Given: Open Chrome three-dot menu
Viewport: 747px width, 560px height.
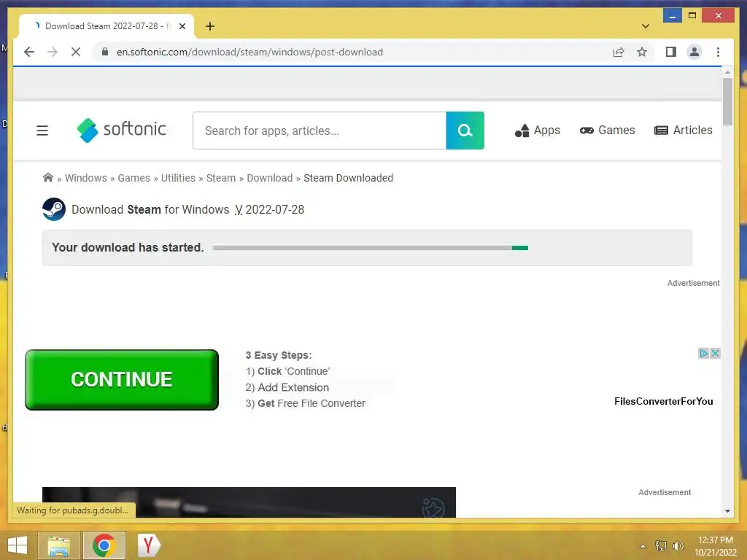Looking at the screenshot, I should (718, 52).
